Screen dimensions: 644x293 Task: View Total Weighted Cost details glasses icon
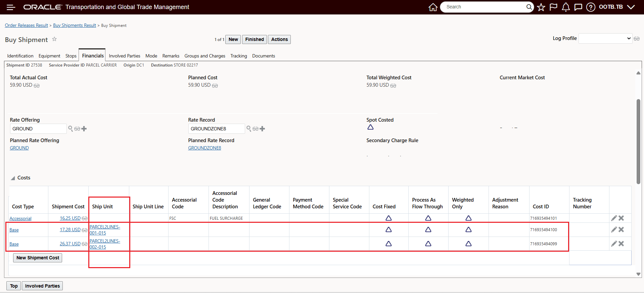point(393,86)
